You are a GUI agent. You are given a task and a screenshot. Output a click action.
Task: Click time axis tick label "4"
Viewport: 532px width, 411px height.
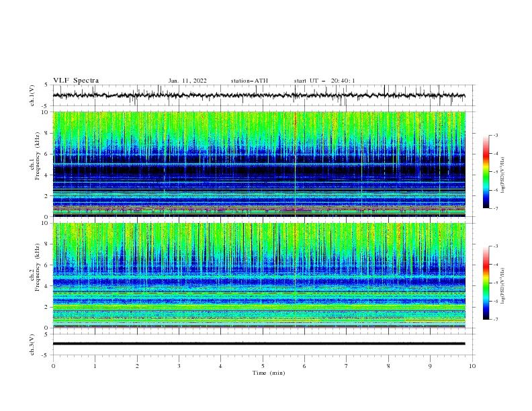(220, 366)
